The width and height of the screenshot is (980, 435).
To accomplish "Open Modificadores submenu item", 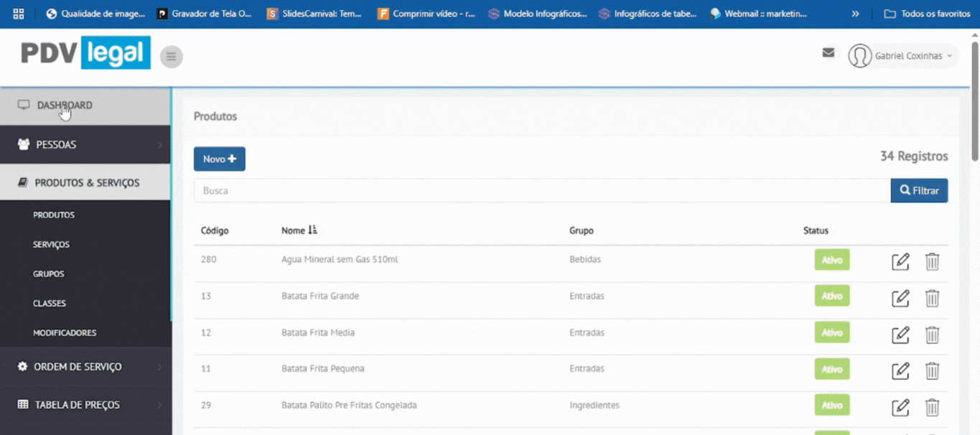I will click(65, 333).
